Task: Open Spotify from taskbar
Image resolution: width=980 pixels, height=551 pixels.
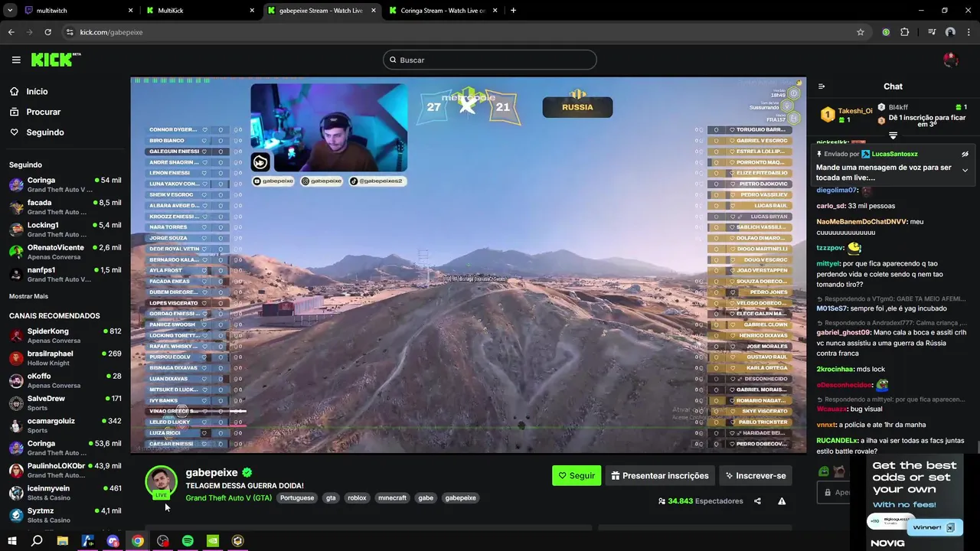Action: point(188,541)
